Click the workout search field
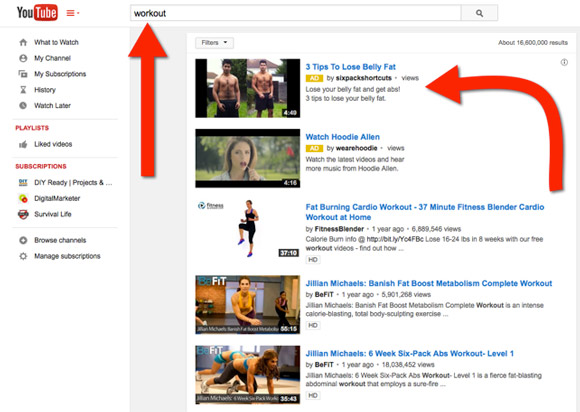 (x=296, y=13)
